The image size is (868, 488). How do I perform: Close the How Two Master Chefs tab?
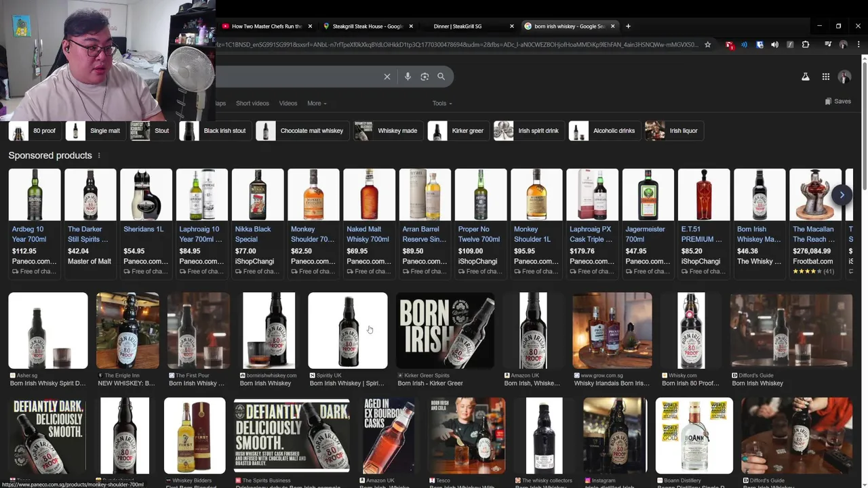[310, 26]
